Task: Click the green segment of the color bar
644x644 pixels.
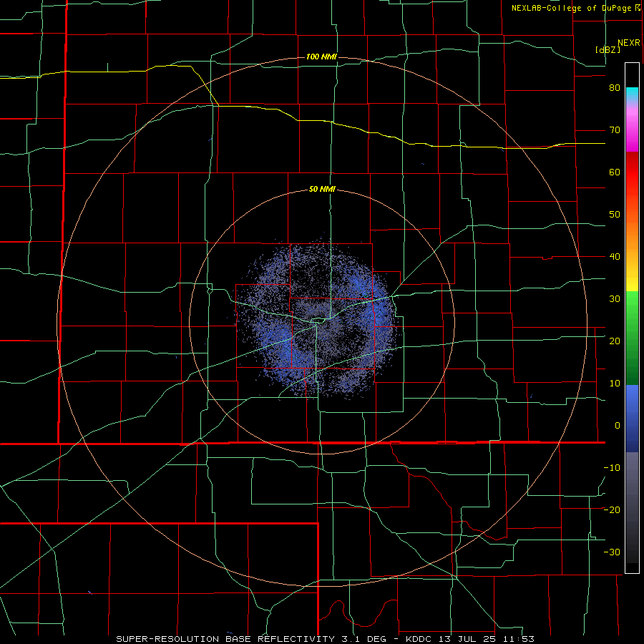Action: pyautogui.click(x=632, y=338)
